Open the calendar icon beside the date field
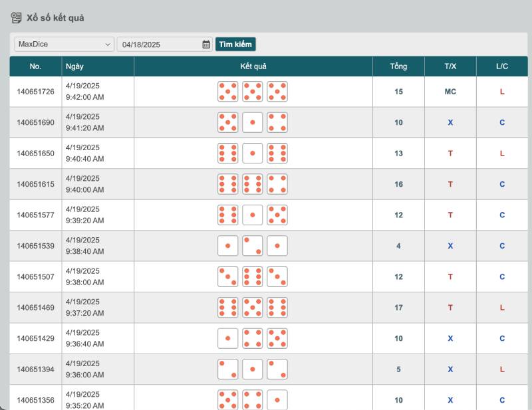532x410 pixels. [x=207, y=45]
